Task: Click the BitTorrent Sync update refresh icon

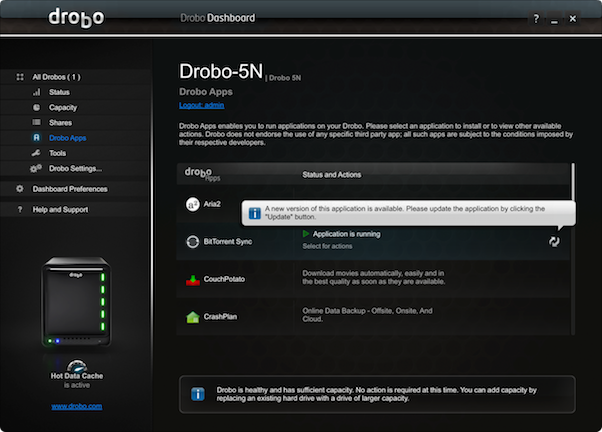Action: point(554,242)
